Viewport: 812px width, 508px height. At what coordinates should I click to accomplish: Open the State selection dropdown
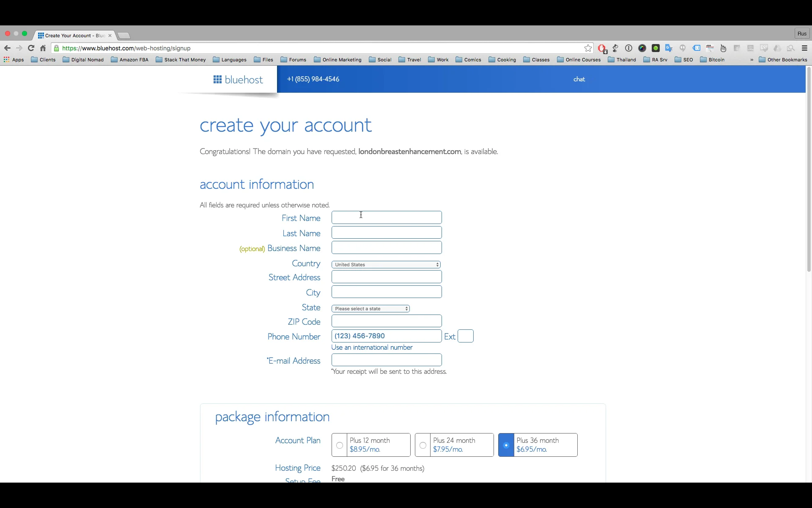[x=370, y=308]
